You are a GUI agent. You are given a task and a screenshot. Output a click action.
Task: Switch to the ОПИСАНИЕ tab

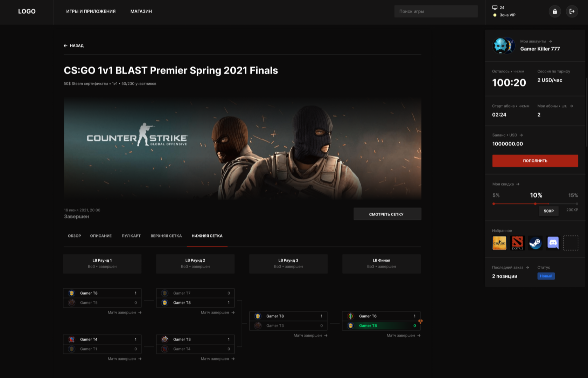click(101, 236)
